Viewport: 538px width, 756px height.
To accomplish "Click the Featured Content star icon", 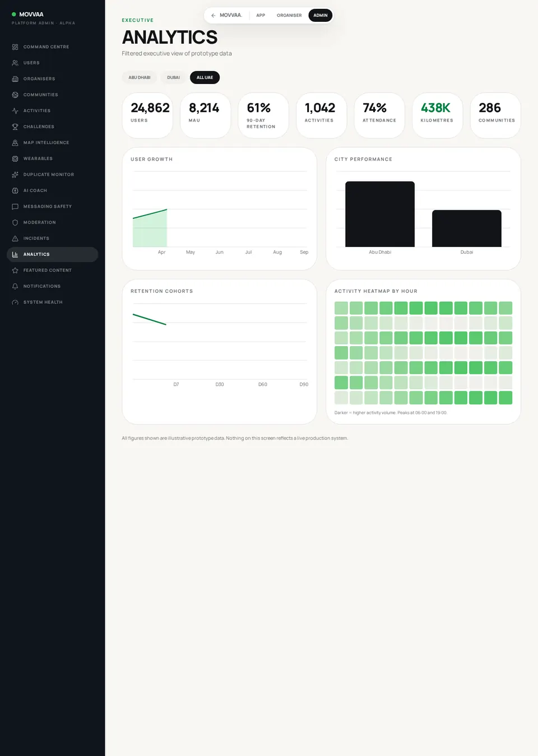I will (15, 270).
